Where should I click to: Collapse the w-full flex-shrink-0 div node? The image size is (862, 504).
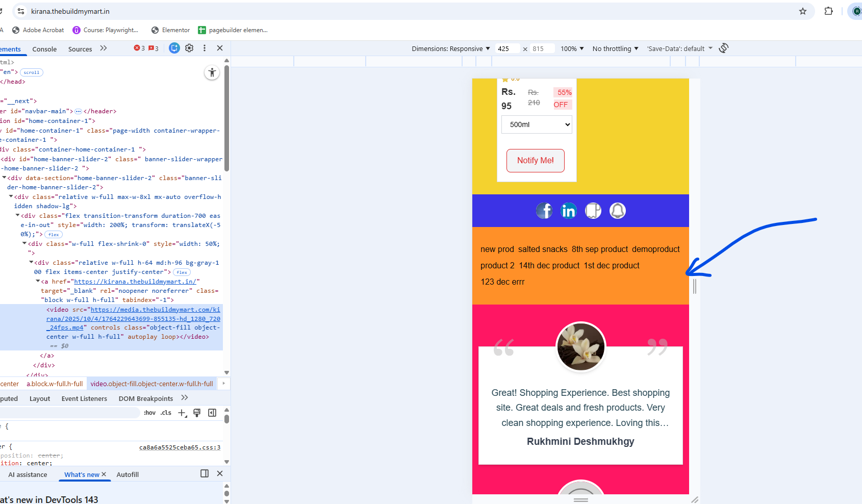tap(24, 244)
